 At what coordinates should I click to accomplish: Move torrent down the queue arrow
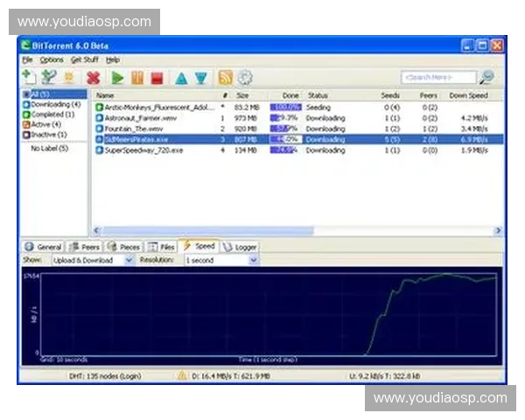pyautogui.click(x=201, y=79)
